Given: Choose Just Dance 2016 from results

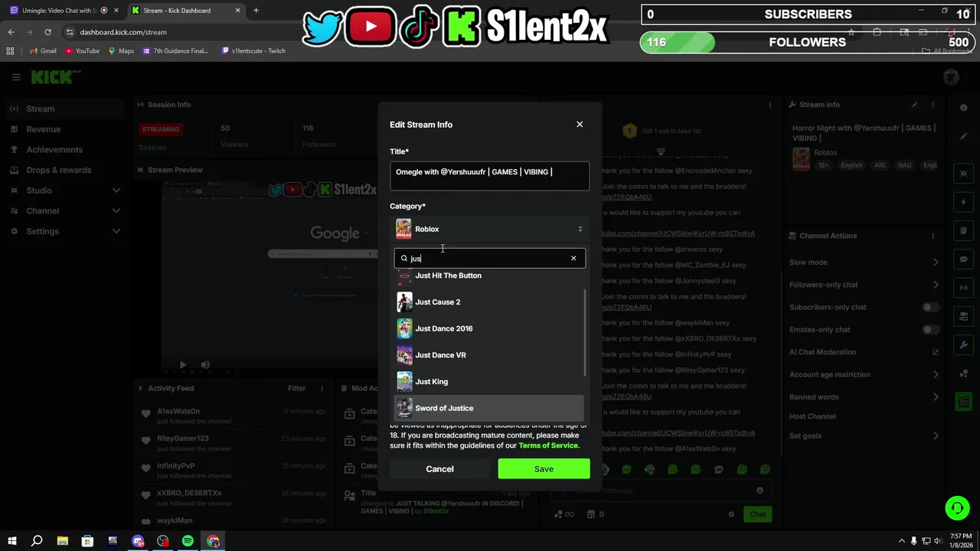Looking at the screenshot, I should (x=488, y=328).
